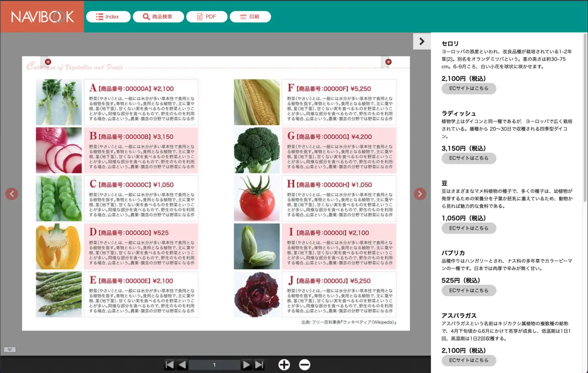Open the PDF download button
The height and width of the screenshot is (373, 588).
click(x=207, y=17)
